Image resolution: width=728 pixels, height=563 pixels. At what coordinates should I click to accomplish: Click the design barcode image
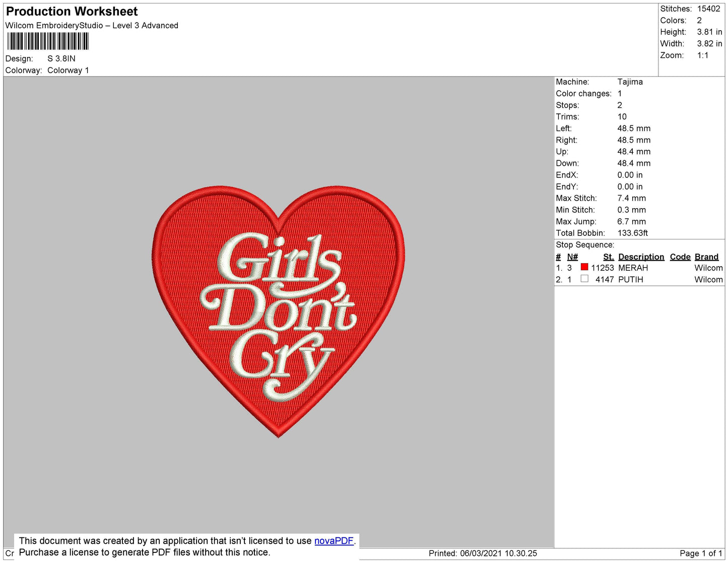(48, 41)
